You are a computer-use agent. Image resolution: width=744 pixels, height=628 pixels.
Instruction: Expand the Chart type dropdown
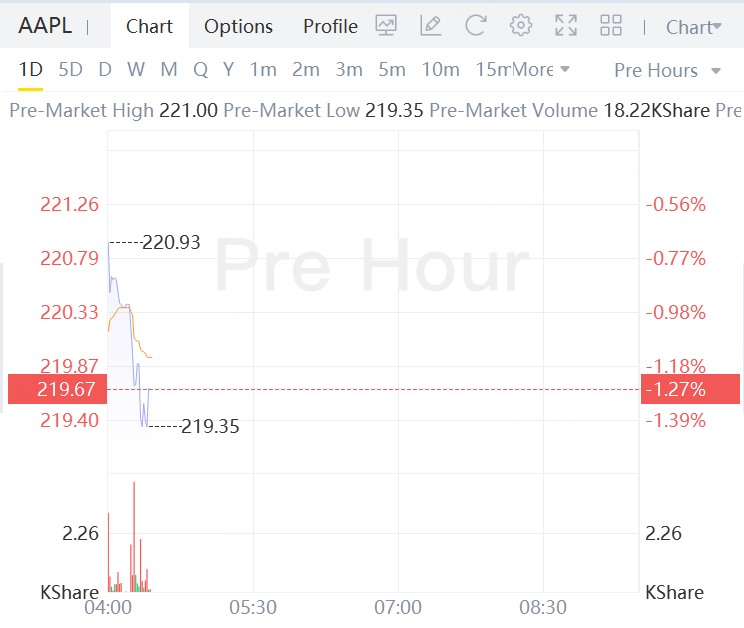tap(694, 27)
